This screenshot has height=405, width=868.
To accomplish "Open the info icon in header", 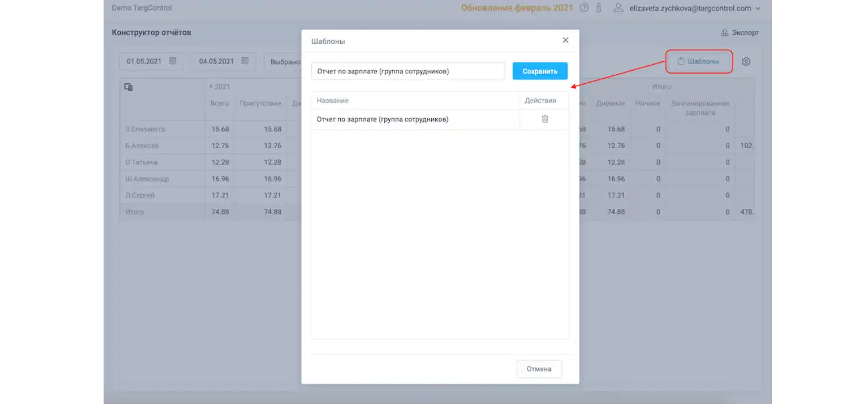I will click(599, 8).
